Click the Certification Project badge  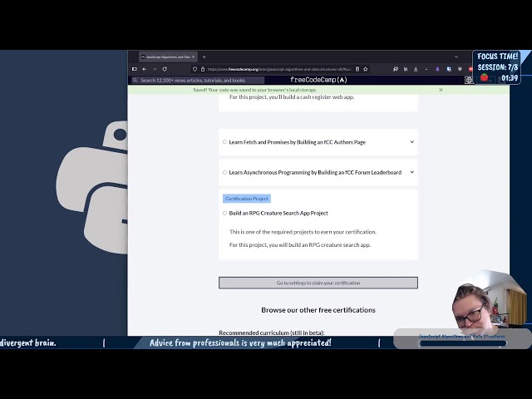pos(247,199)
